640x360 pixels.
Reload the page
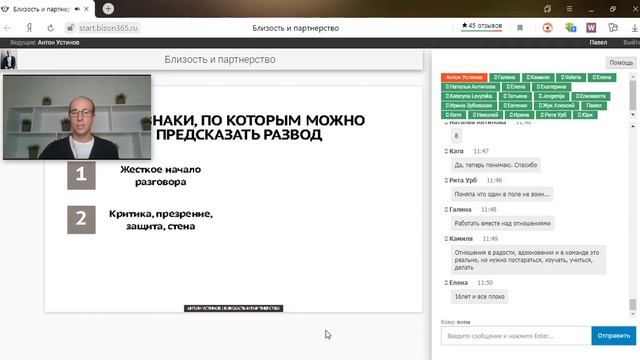click(51, 28)
